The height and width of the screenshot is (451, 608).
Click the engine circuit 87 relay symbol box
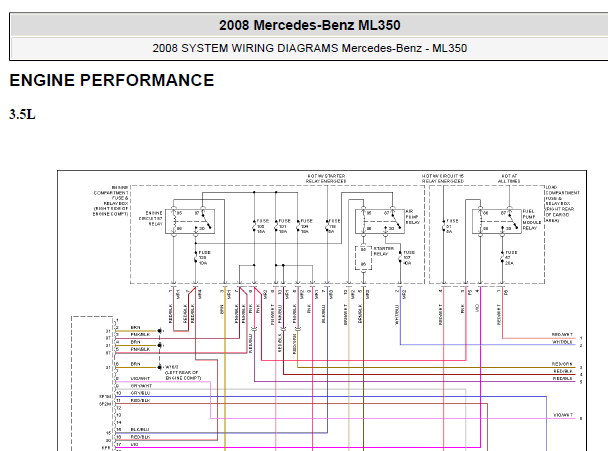[190, 221]
